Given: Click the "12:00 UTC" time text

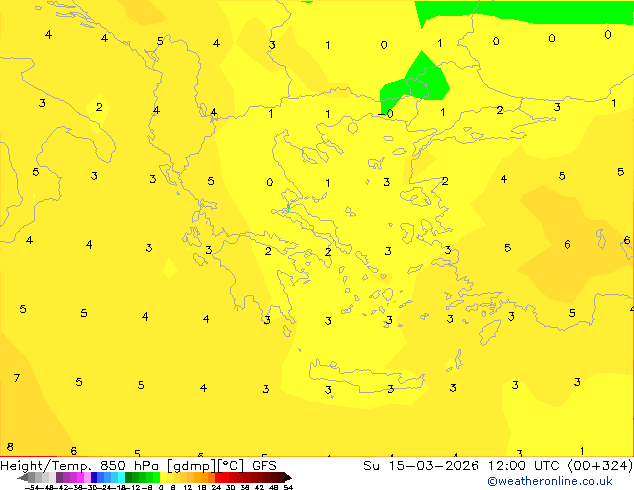Looking at the screenshot, I should (526, 466).
